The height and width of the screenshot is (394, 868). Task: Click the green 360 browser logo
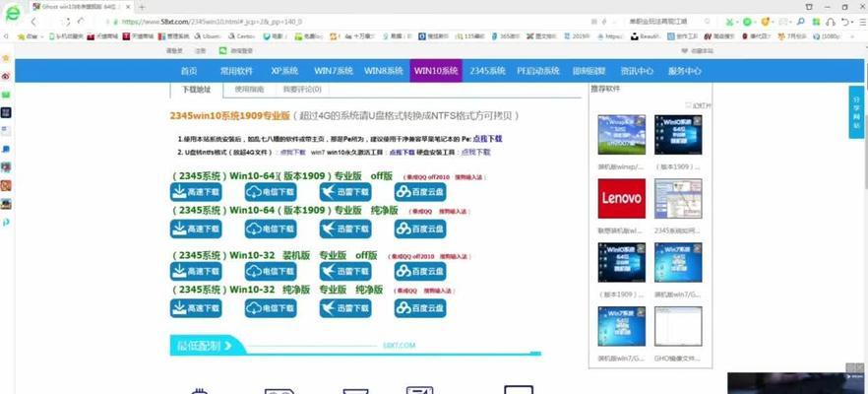(x=12, y=14)
